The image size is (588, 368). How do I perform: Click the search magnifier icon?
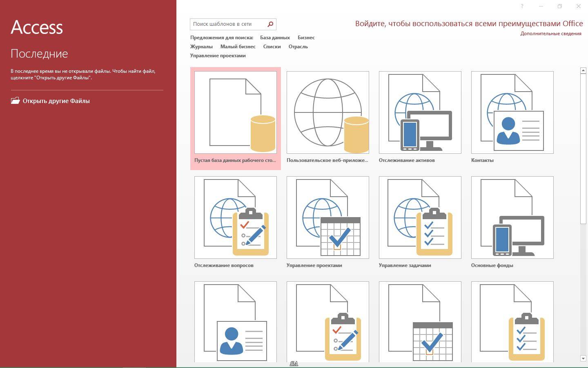(x=270, y=24)
